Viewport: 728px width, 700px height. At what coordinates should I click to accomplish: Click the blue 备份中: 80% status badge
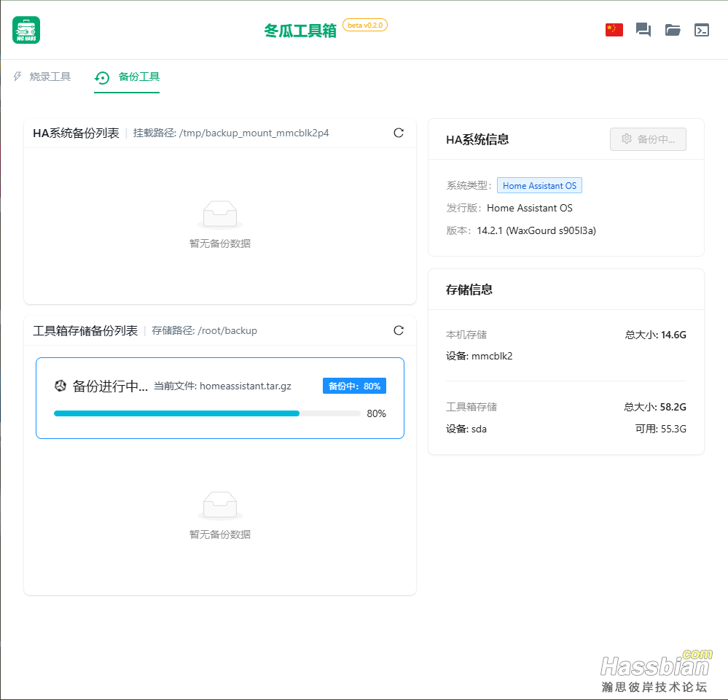354,386
